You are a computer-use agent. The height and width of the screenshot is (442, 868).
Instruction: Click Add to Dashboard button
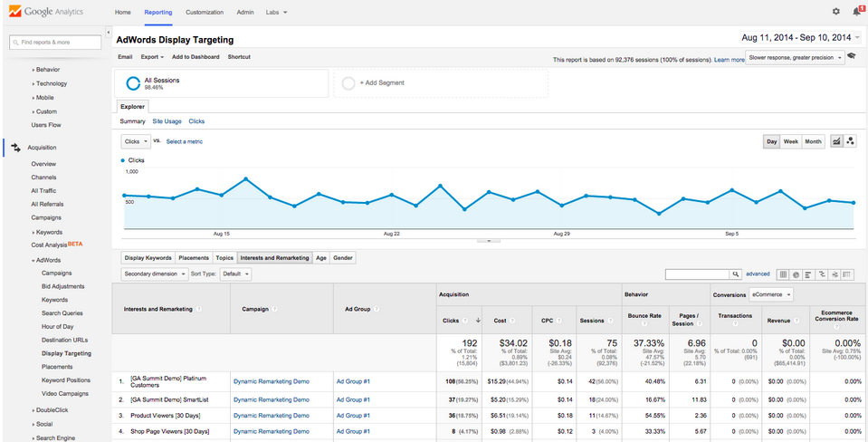pos(196,57)
